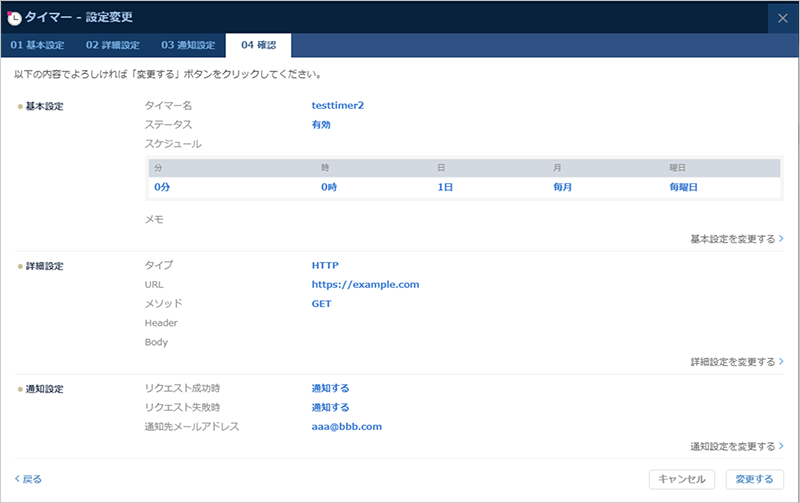
Task: Click the タイマー名 label
Action: [x=168, y=106]
